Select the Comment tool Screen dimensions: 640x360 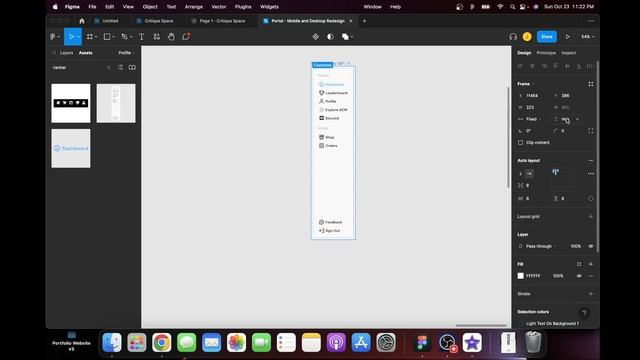(x=186, y=37)
